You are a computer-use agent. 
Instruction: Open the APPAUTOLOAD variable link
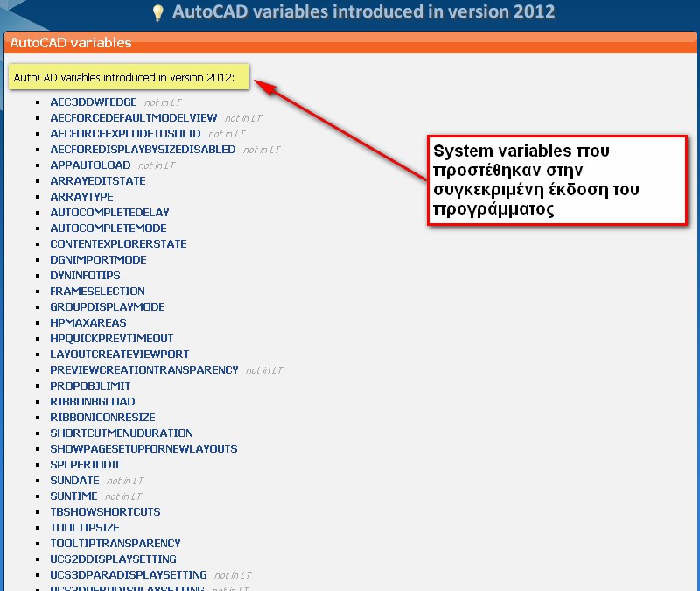pos(90,165)
